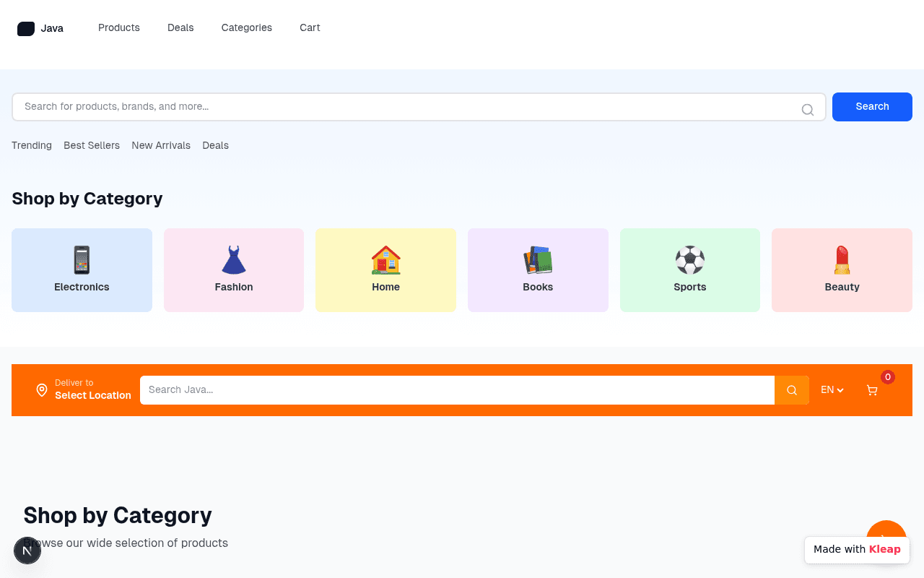Open the Books category card

tap(538, 270)
